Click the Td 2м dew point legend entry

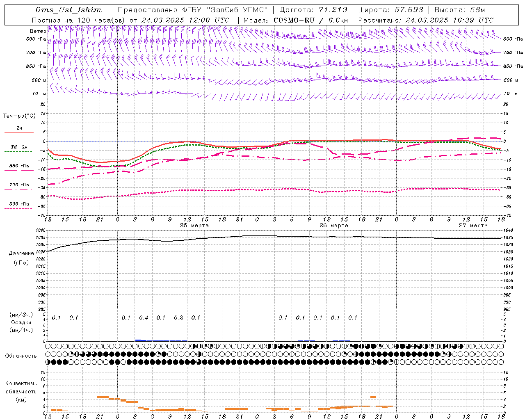click(19, 147)
